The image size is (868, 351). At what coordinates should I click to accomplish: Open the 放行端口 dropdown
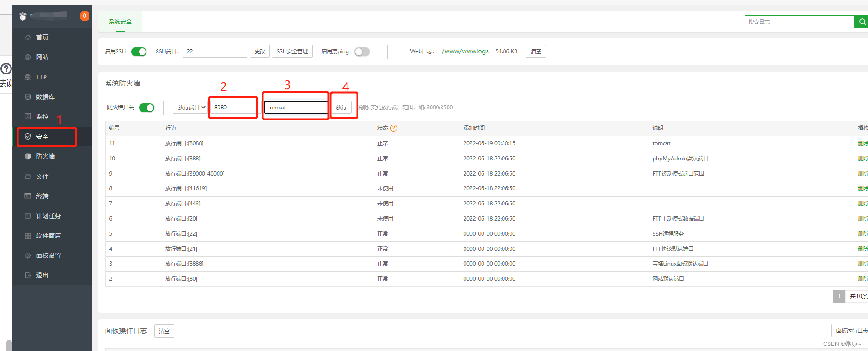pyautogui.click(x=191, y=107)
